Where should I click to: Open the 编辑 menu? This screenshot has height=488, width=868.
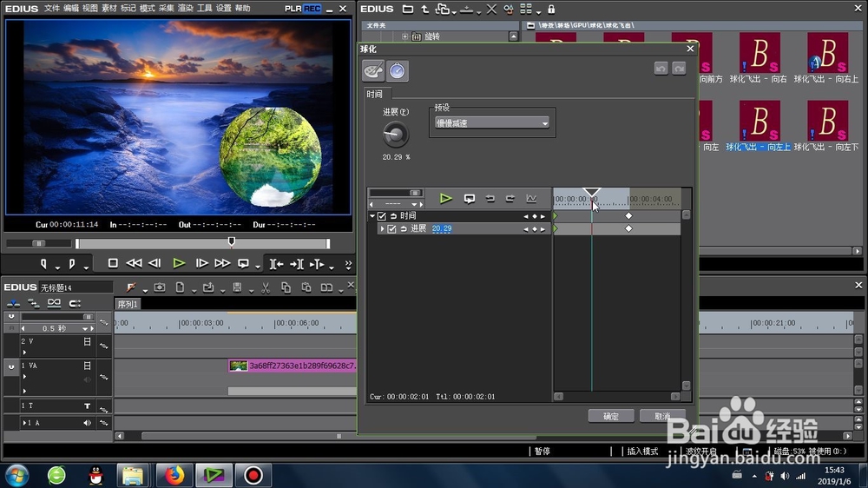coord(71,9)
